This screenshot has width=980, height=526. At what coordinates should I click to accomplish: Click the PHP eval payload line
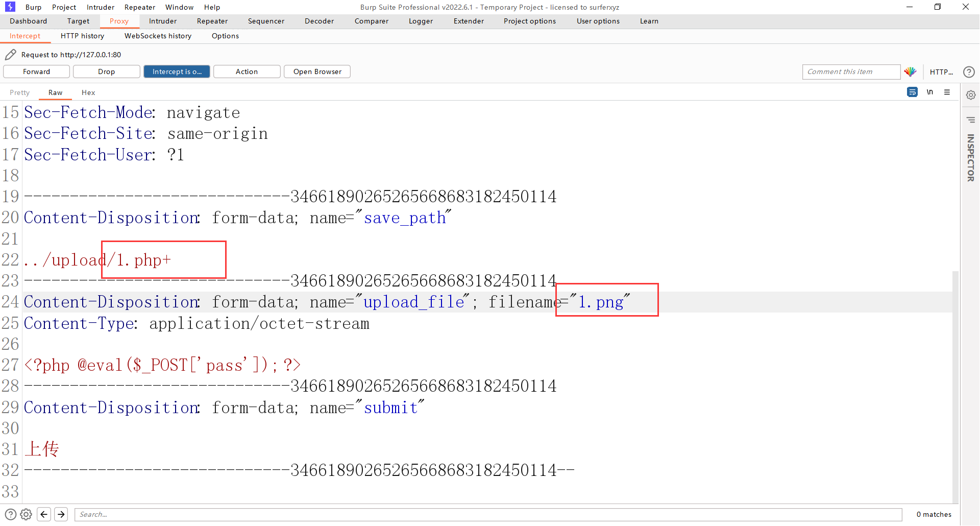(162, 365)
